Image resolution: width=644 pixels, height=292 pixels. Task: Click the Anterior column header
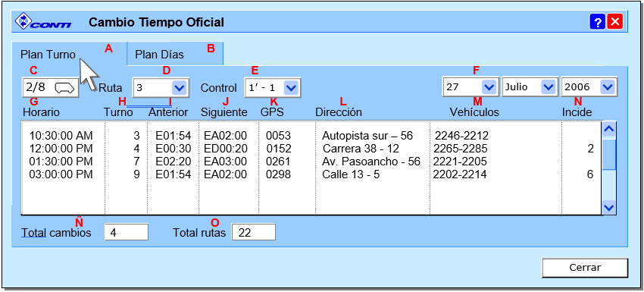[x=168, y=112]
